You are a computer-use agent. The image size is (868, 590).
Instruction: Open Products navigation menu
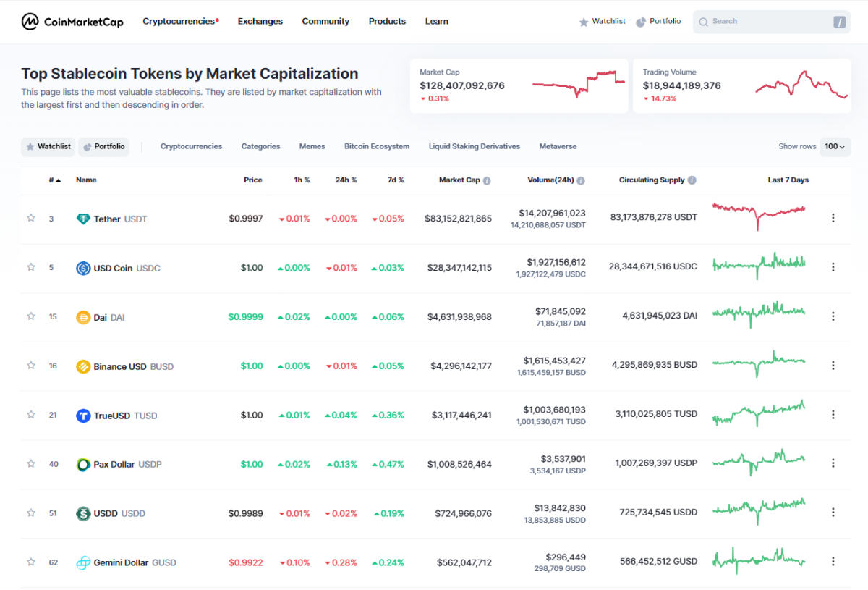coord(387,22)
